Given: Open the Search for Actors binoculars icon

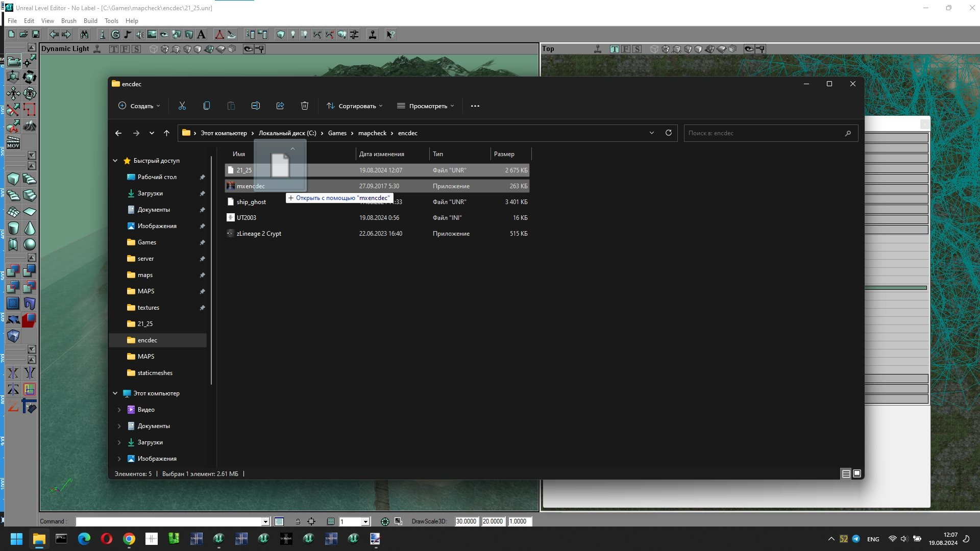Looking at the screenshot, I should tap(84, 34).
